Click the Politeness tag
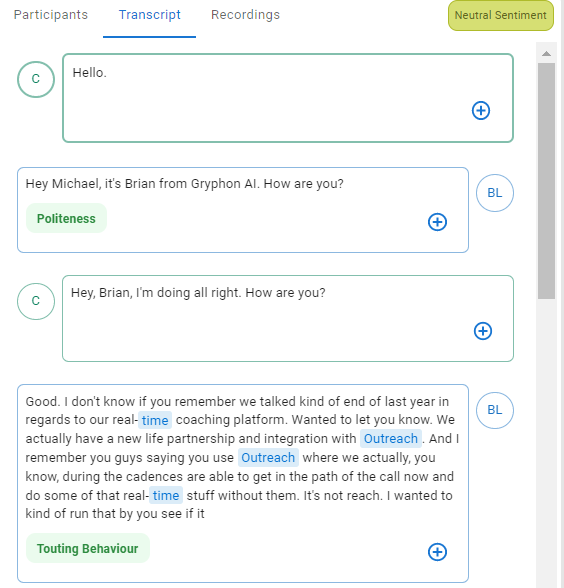This screenshot has height=588, width=564. click(x=66, y=218)
